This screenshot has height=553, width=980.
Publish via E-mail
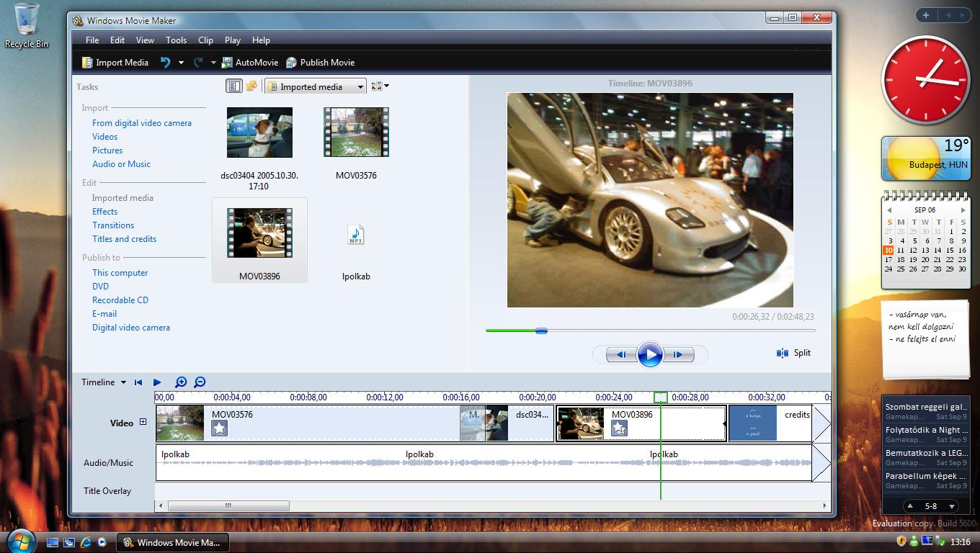click(x=104, y=314)
